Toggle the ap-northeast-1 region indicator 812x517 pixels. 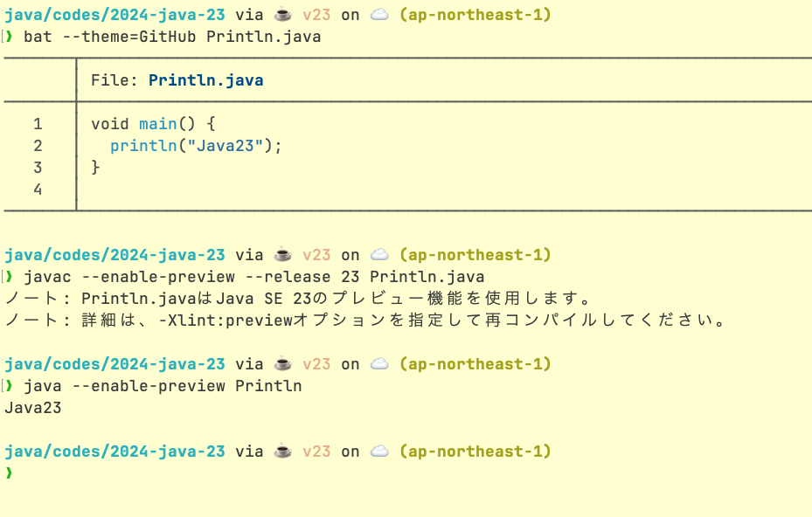click(475, 14)
